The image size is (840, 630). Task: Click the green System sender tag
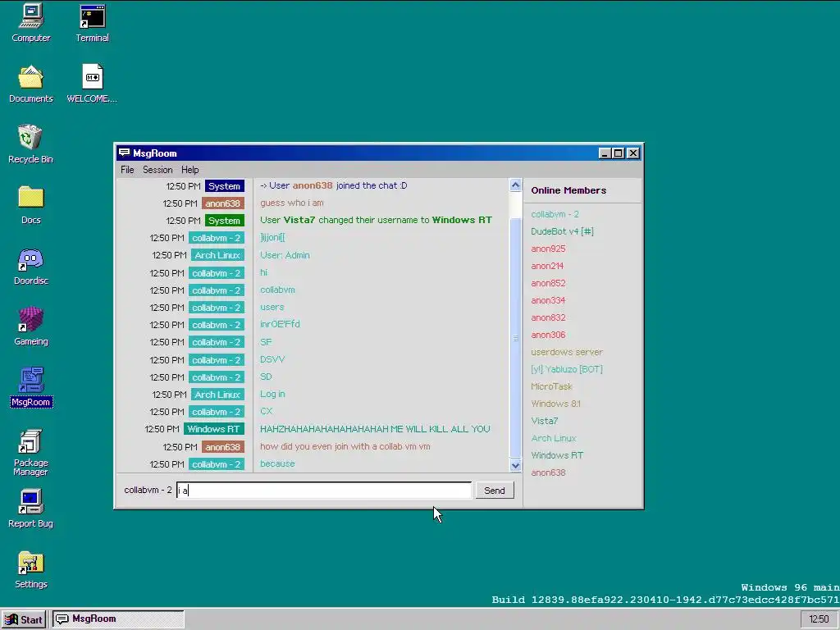(224, 220)
